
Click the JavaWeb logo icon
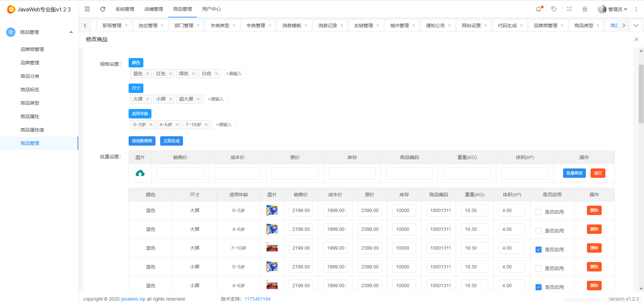[x=11, y=9]
